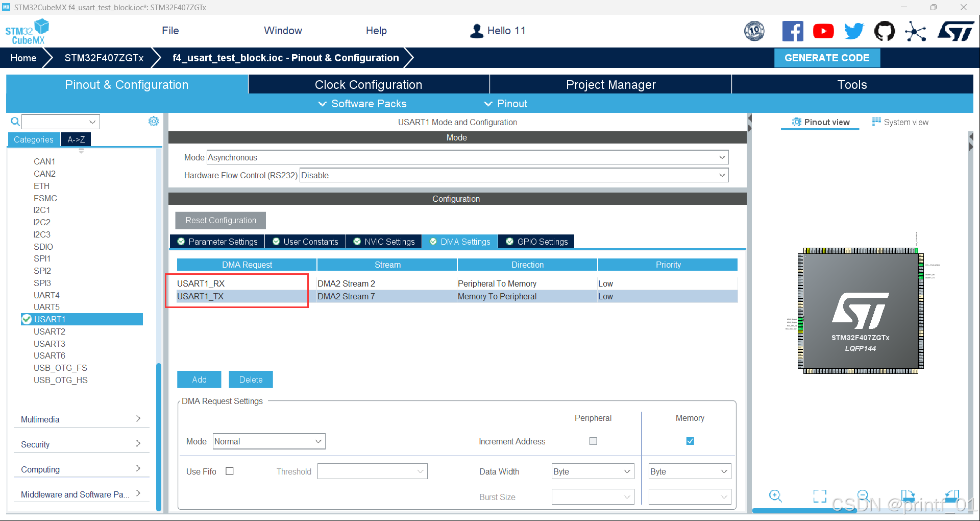Enable the Use Fifo checkbox
The image size is (980, 521).
point(230,471)
